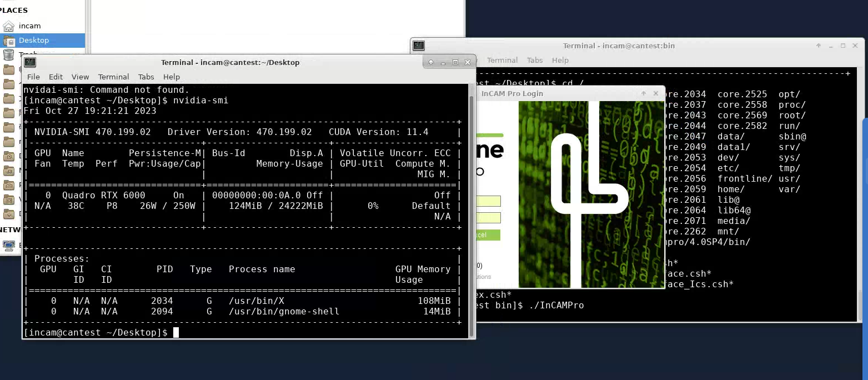The image size is (868, 380).
Task: Roll up the bin terminal window with arrow
Action: coord(819,46)
